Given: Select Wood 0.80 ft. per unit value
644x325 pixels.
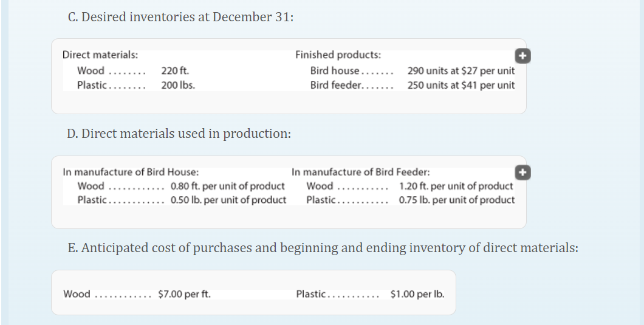Looking at the screenshot, I should click(228, 186).
